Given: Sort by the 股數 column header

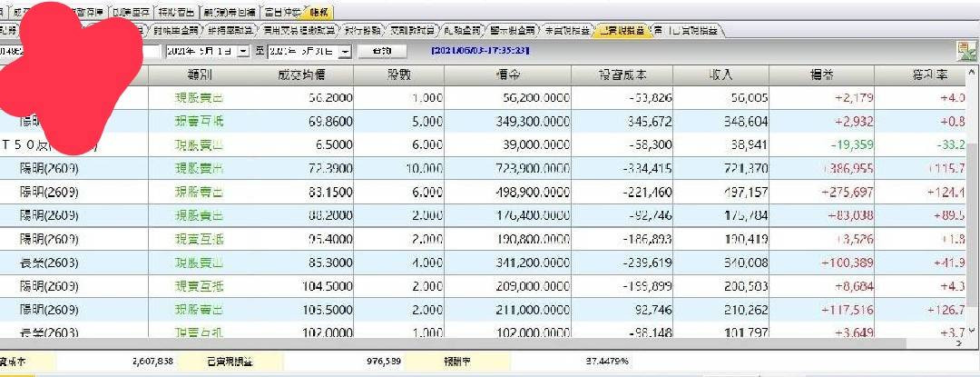Looking at the screenshot, I should click(398, 75).
